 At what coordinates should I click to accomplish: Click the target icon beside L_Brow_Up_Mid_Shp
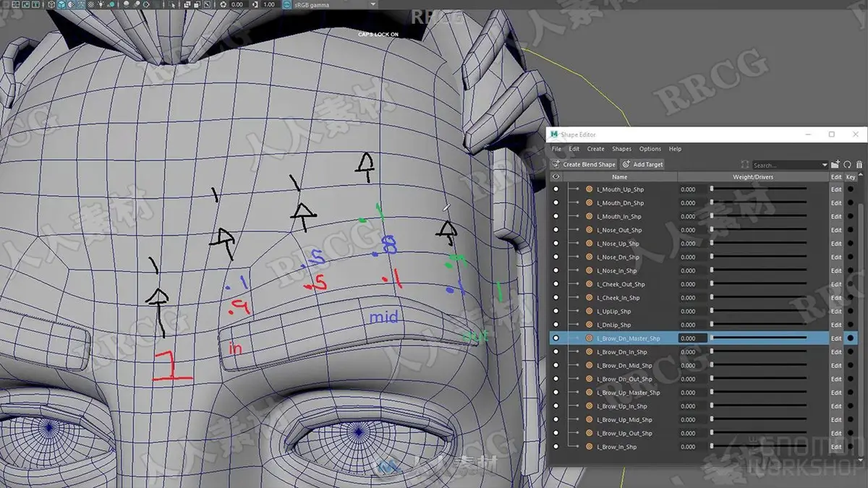(589, 419)
